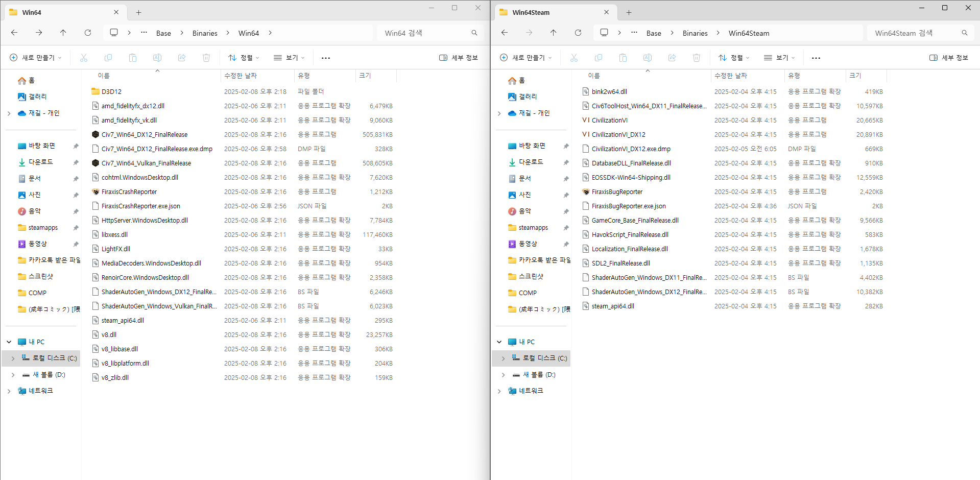Toggle details pane in Win64 window

click(x=458, y=58)
